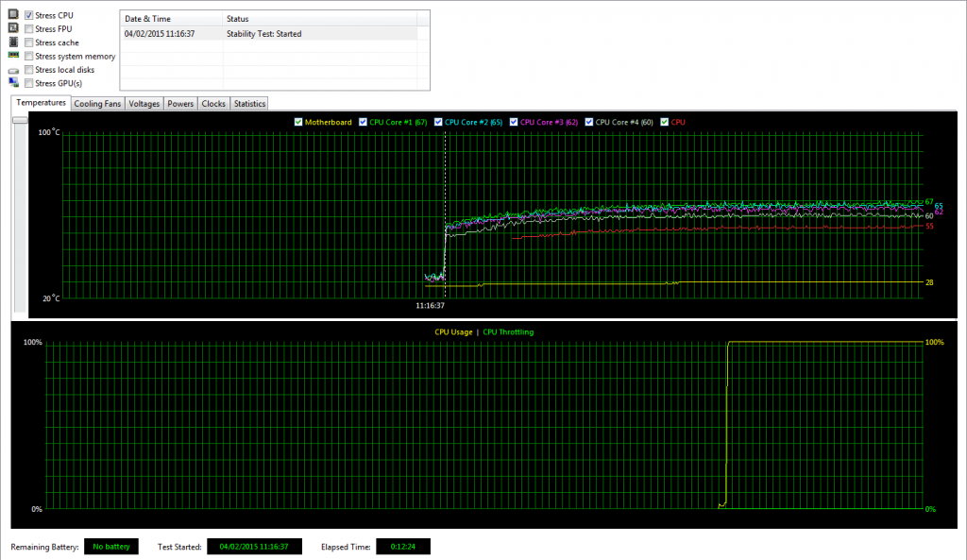Toggle the CPU Core #1 graph checkbox

pos(363,122)
